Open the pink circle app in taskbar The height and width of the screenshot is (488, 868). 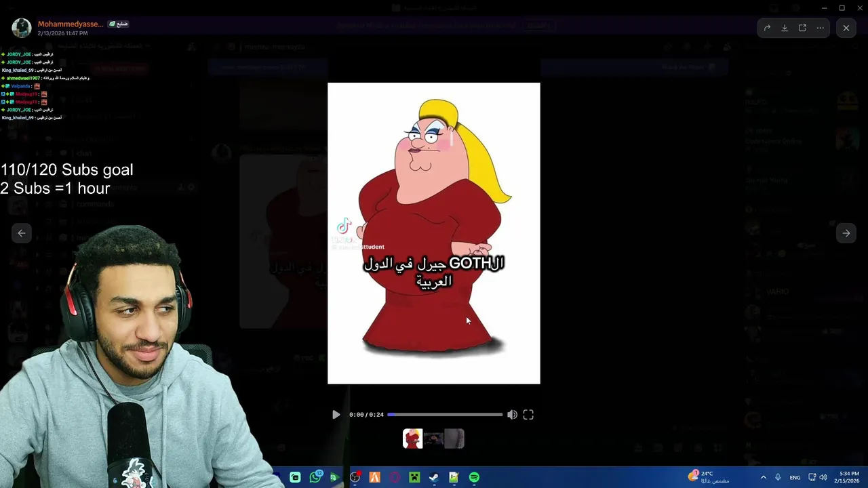[x=395, y=477]
